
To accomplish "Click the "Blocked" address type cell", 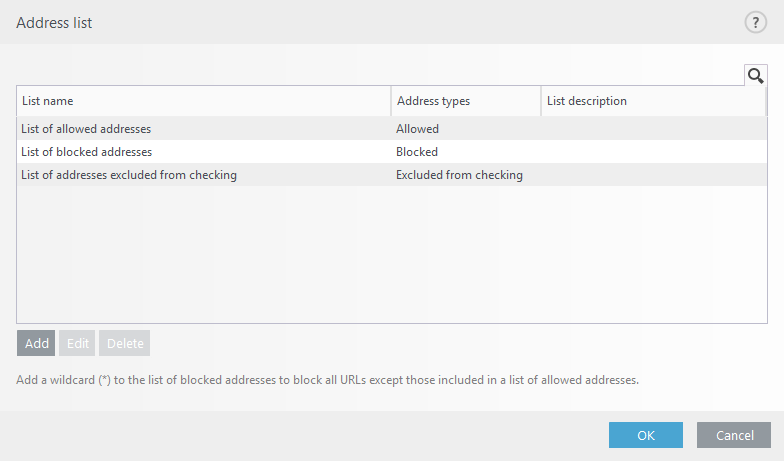I will click(x=417, y=152).
